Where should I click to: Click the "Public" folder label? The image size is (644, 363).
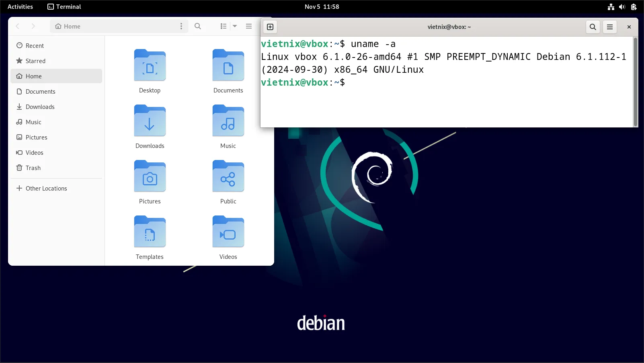click(x=228, y=201)
